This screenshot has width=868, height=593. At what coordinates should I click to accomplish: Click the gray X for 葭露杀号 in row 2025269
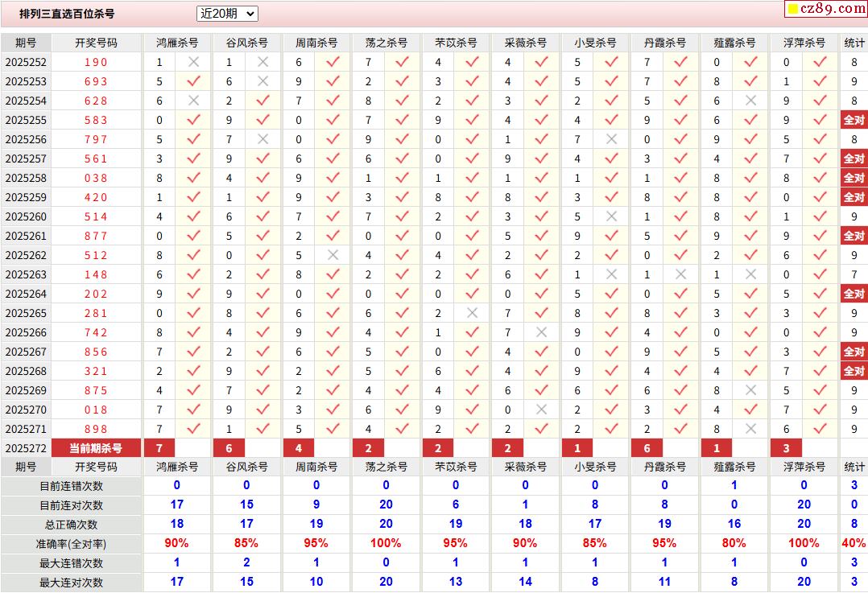750,390
